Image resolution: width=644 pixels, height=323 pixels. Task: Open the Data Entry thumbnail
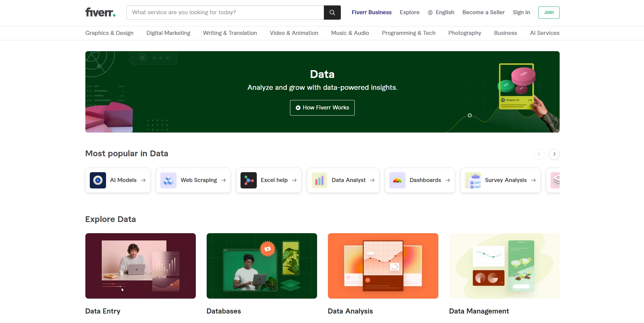(141, 266)
